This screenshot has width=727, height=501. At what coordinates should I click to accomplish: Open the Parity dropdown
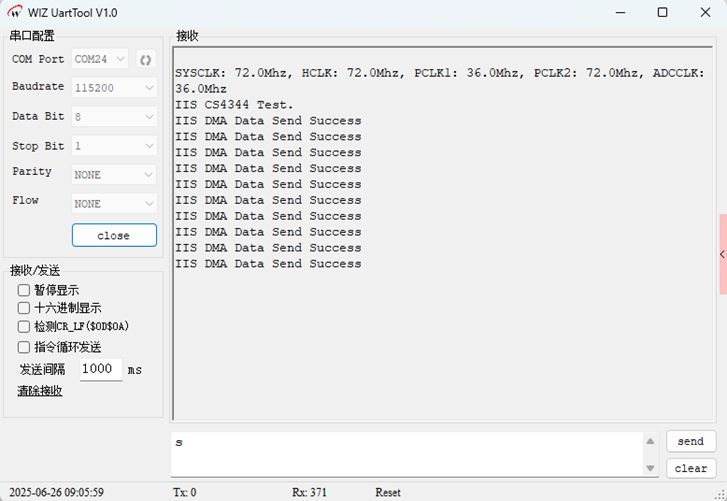point(114,174)
